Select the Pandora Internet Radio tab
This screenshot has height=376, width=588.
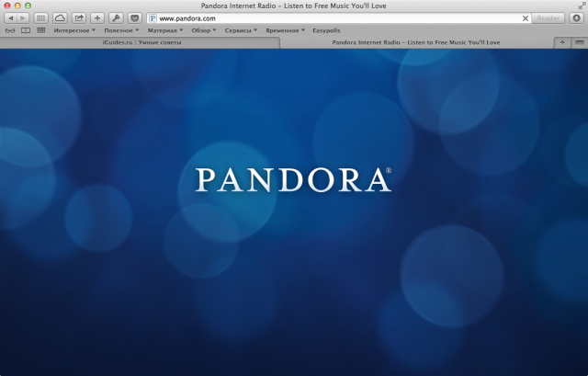tap(416, 43)
